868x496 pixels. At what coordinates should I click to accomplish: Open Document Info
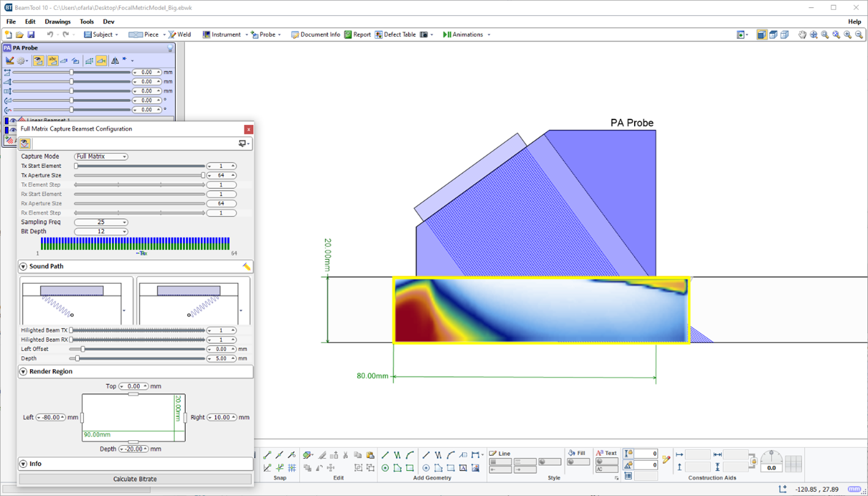(315, 35)
